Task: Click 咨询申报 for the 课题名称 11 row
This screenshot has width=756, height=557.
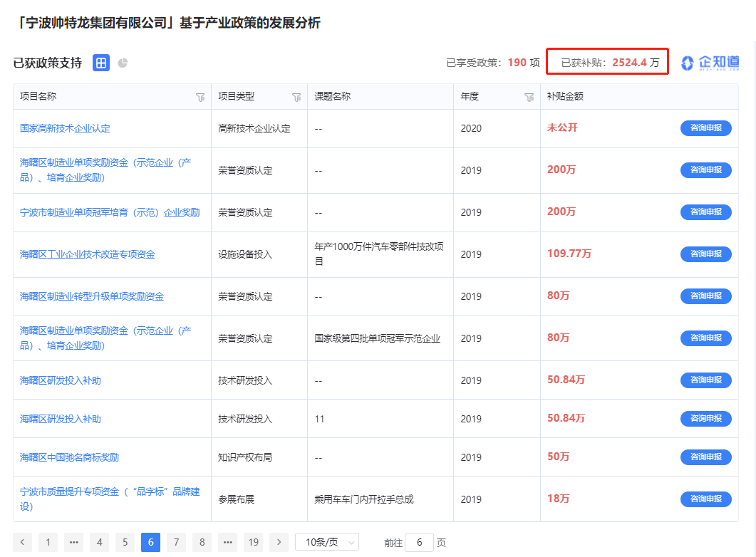Action: click(x=706, y=418)
